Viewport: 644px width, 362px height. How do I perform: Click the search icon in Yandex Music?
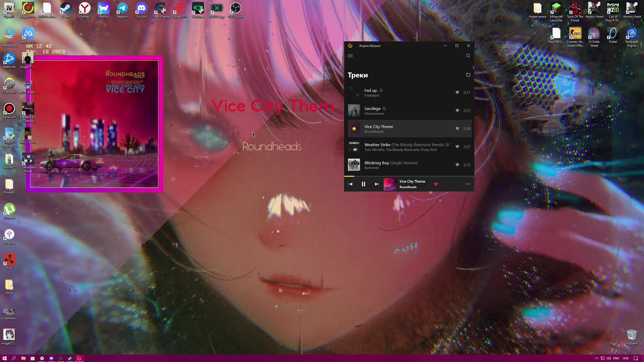pos(468,56)
